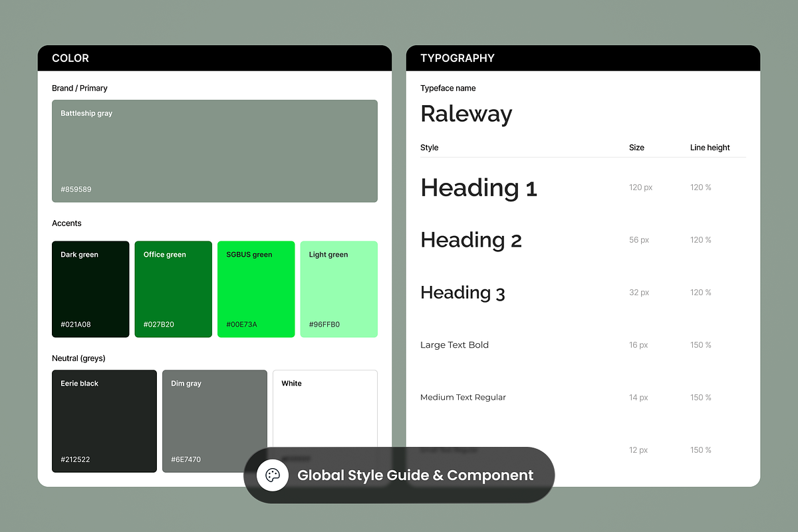Select the Heading 1 style sample
798x532 pixels.
[x=479, y=188]
